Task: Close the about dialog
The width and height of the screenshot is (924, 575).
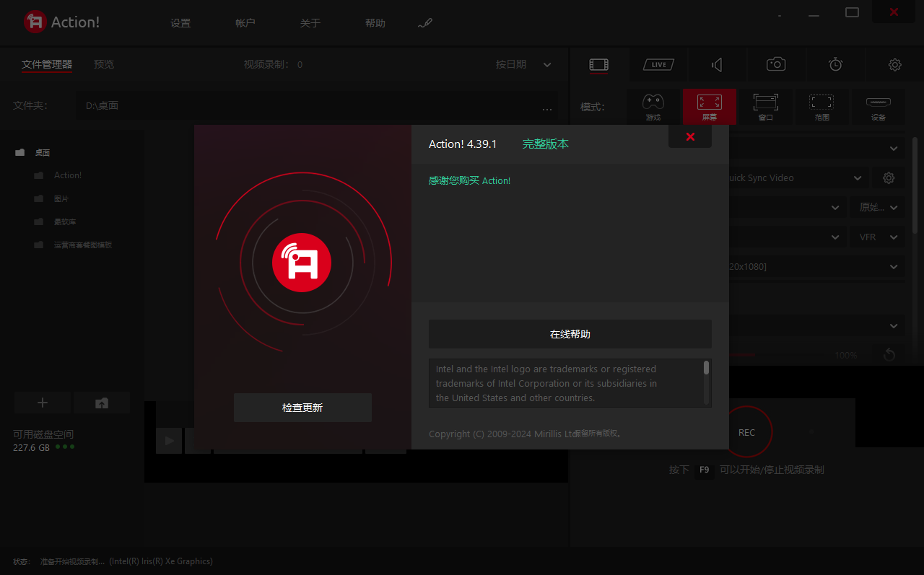Action: pos(690,137)
